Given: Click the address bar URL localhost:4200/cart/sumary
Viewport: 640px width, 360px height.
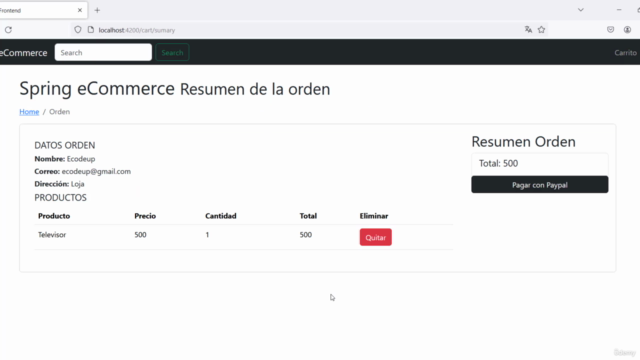Looking at the screenshot, I should (x=137, y=30).
